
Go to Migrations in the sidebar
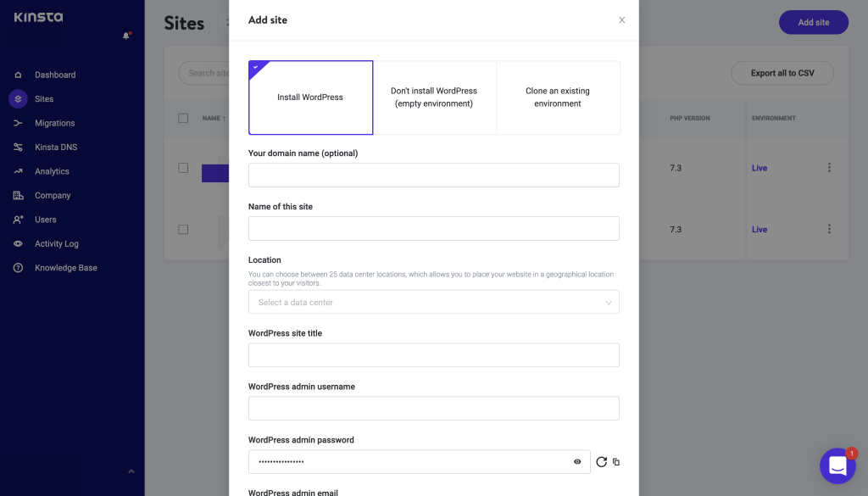(x=54, y=123)
